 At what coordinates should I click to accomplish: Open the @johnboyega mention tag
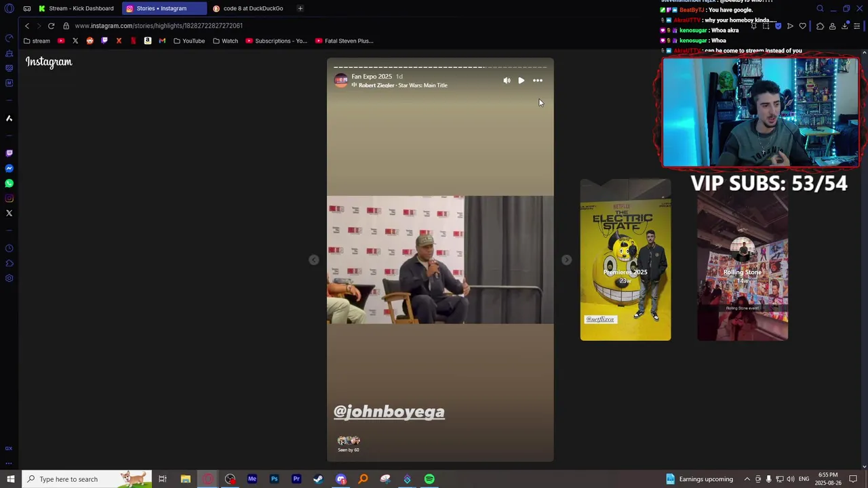(389, 411)
